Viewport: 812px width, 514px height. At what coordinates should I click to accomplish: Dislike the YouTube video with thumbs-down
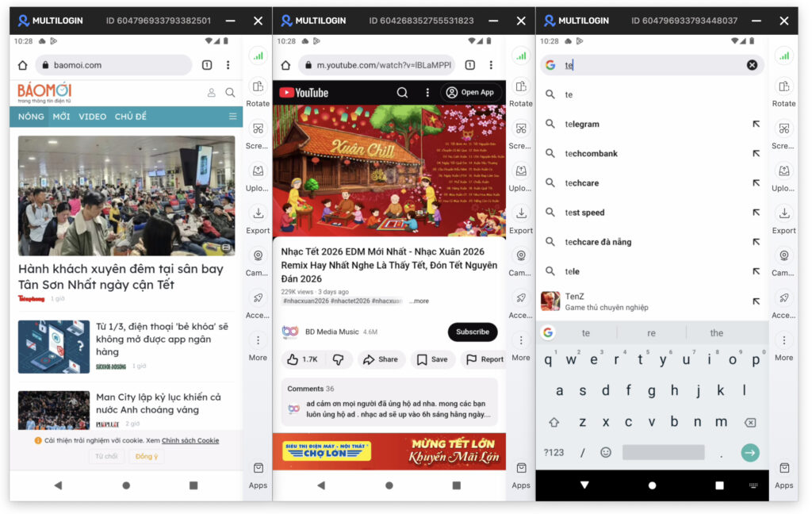[x=339, y=359]
